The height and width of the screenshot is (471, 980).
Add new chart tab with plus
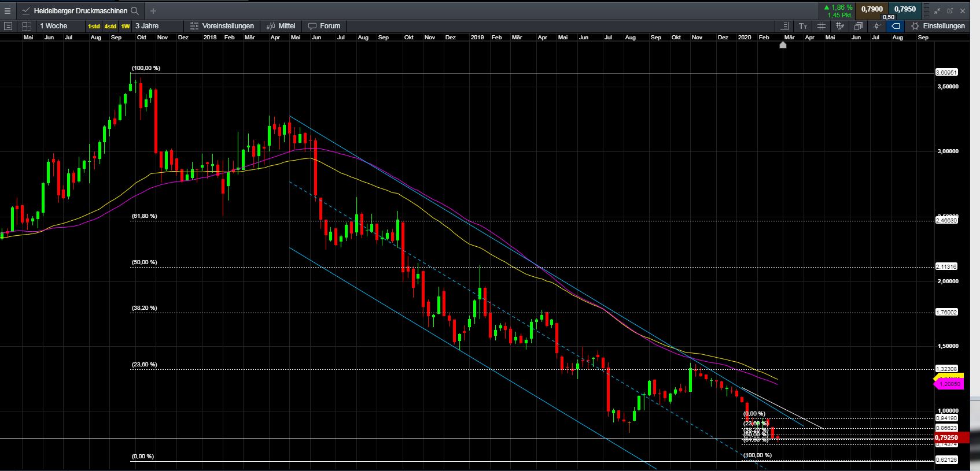[x=153, y=10]
